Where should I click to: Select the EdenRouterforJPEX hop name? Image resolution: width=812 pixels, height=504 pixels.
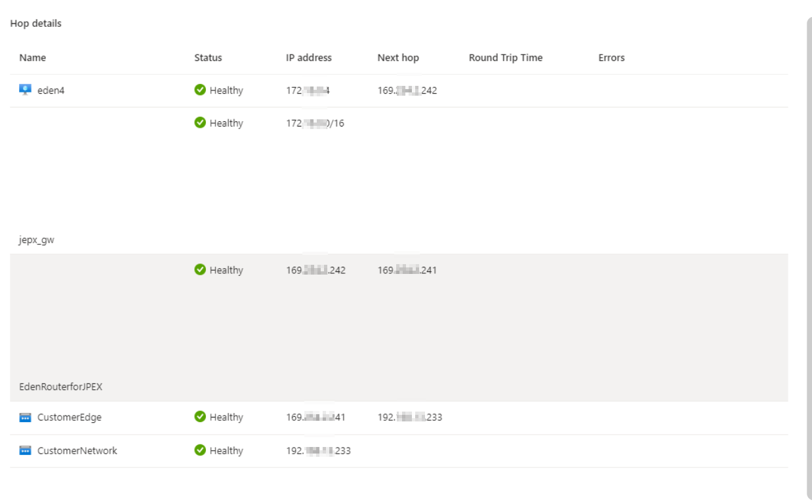click(60, 387)
